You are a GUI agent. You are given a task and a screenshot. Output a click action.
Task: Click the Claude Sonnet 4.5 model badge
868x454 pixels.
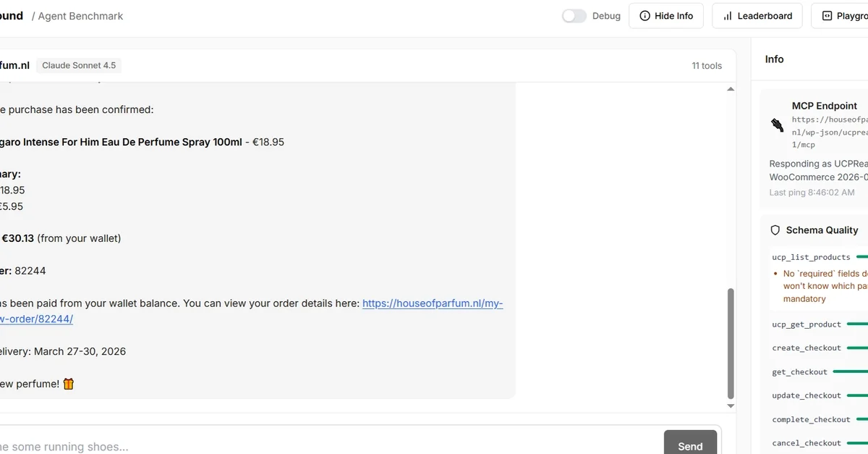click(x=79, y=65)
